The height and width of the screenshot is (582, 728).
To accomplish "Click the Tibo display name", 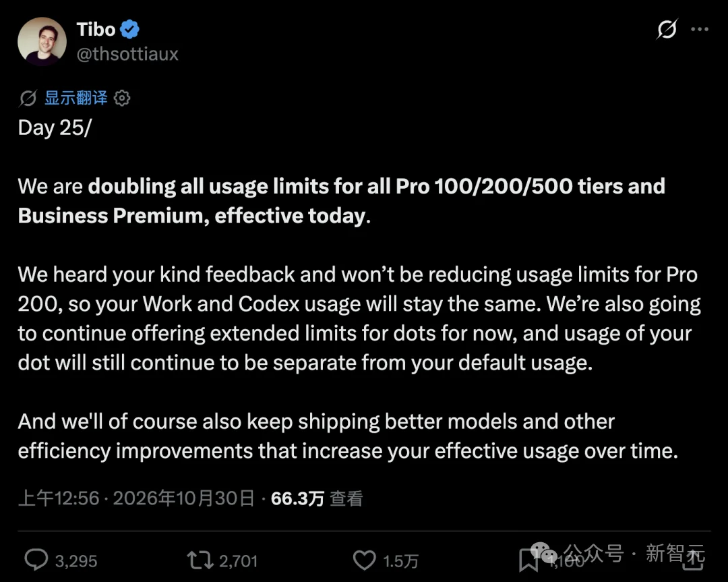I will point(96,29).
